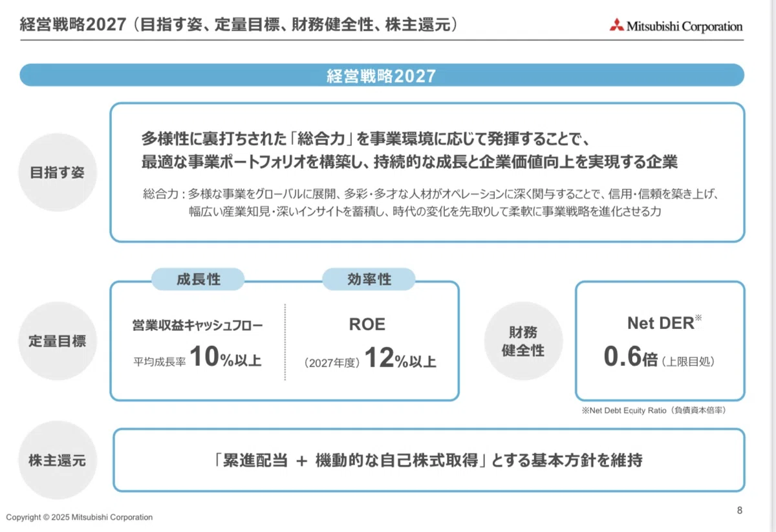Click the 目指す姿 circle label
This screenshot has height=532, width=776.
pos(58,173)
